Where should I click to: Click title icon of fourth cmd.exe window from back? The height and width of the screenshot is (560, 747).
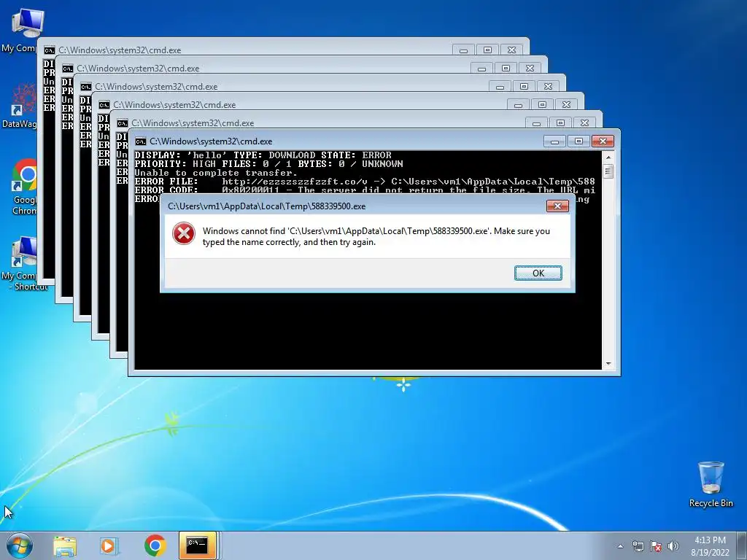[x=104, y=105]
